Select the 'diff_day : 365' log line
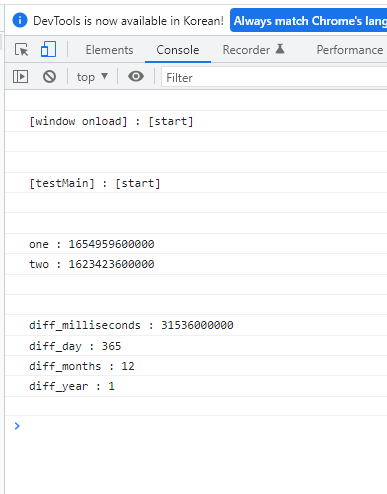This screenshot has width=387, height=494. 75,346
